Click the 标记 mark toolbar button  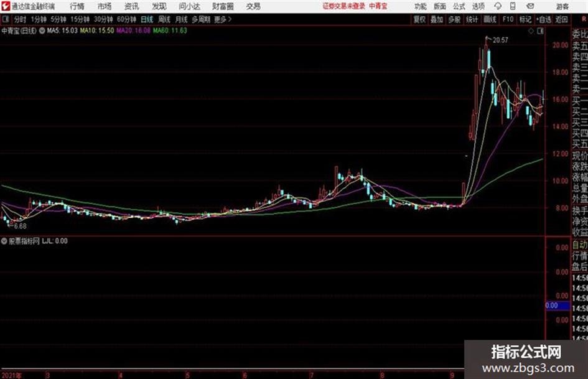coord(525,19)
